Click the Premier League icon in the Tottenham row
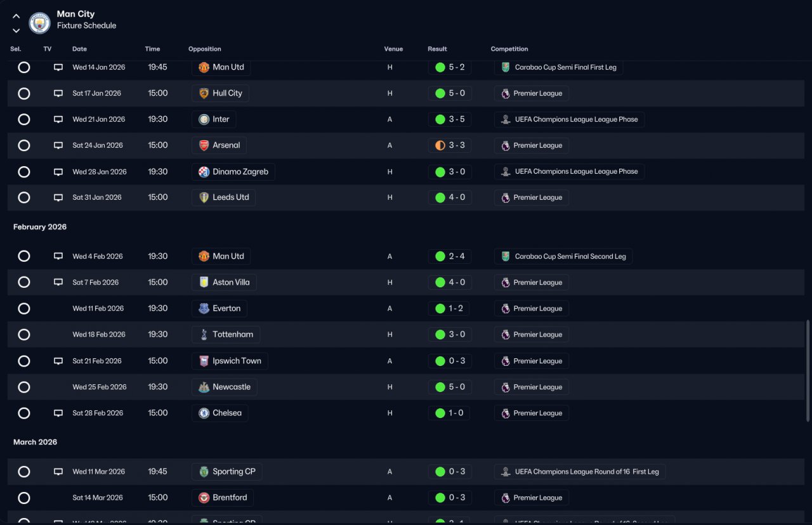The image size is (812, 525). [506, 334]
